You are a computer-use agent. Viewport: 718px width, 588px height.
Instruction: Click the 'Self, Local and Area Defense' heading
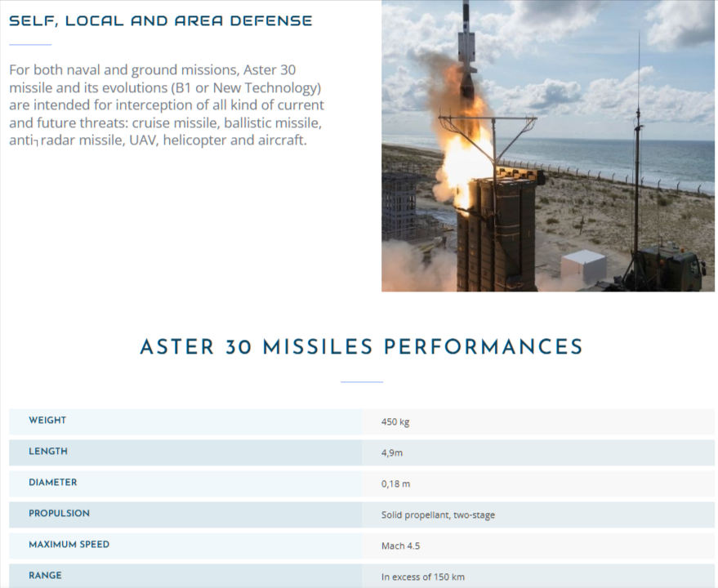[x=161, y=20]
